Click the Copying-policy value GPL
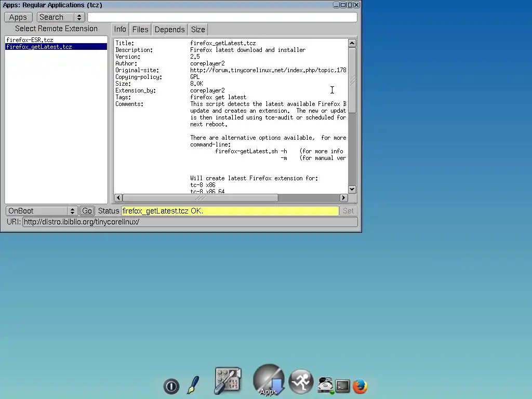532x399 pixels. coord(195,77)
